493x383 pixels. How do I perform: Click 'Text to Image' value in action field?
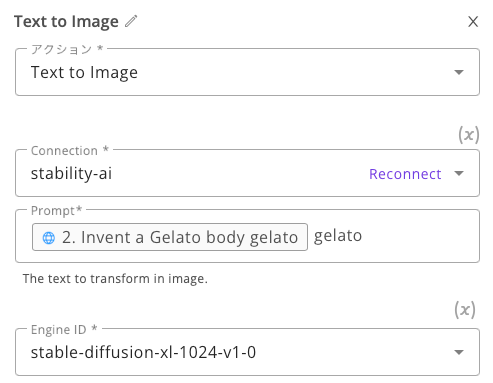pos(84,72)
